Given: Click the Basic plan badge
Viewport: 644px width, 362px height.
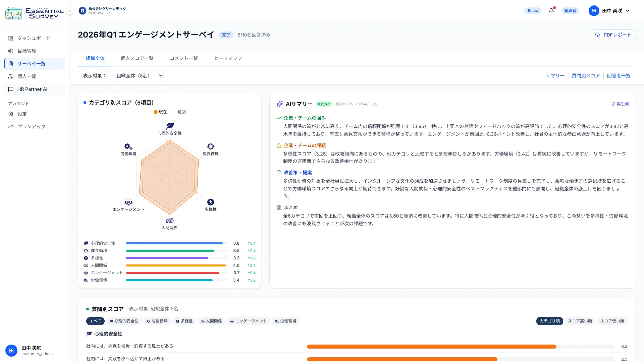Looking at the screenshot, I should point(533,11).
